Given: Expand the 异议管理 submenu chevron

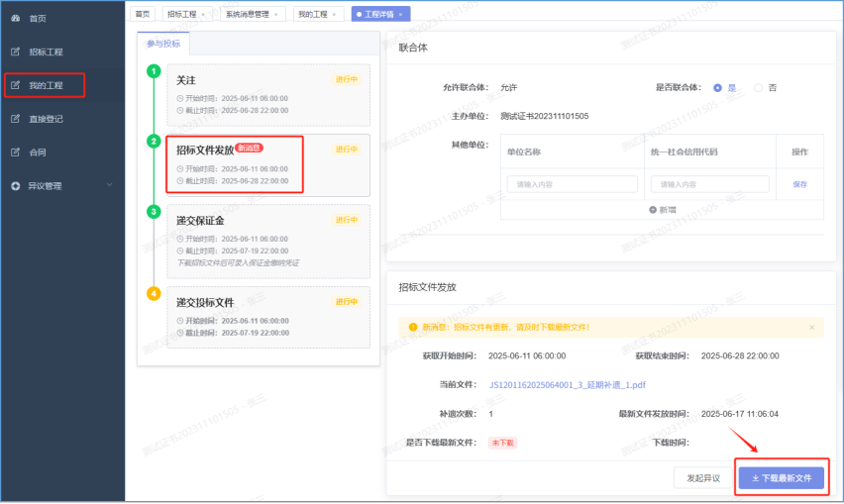Looking at the screenshot, I should (110, 185).
